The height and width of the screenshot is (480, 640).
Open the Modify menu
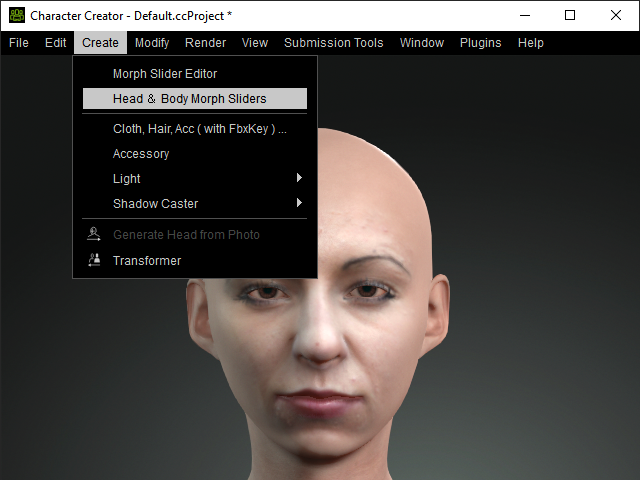tap(152, 43)
